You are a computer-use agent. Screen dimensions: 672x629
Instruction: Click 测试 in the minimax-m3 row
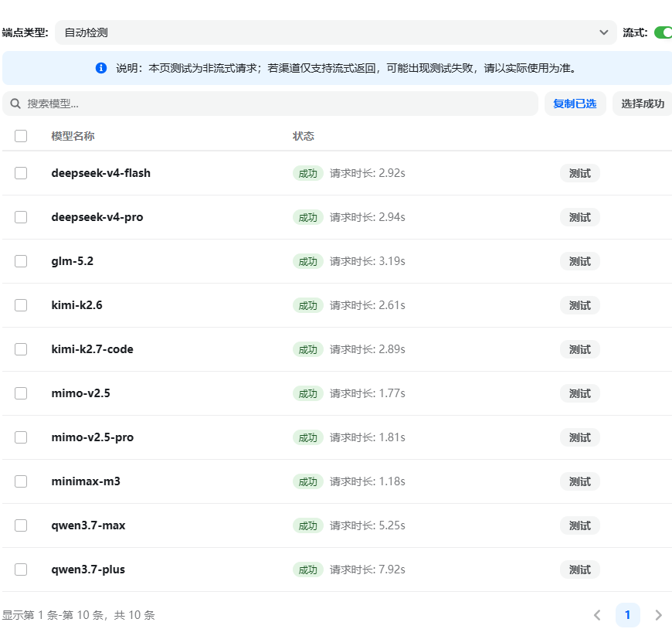tap(580, 481)
